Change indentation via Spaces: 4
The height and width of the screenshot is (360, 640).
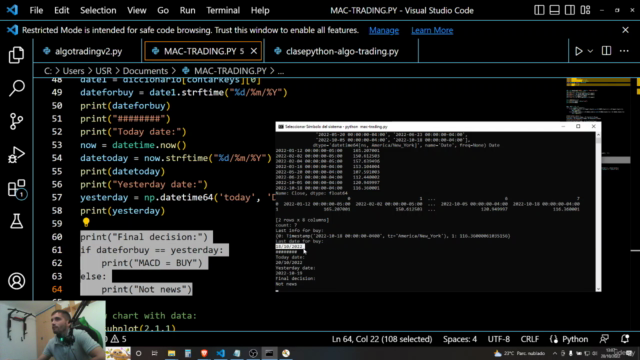point(460,339)
